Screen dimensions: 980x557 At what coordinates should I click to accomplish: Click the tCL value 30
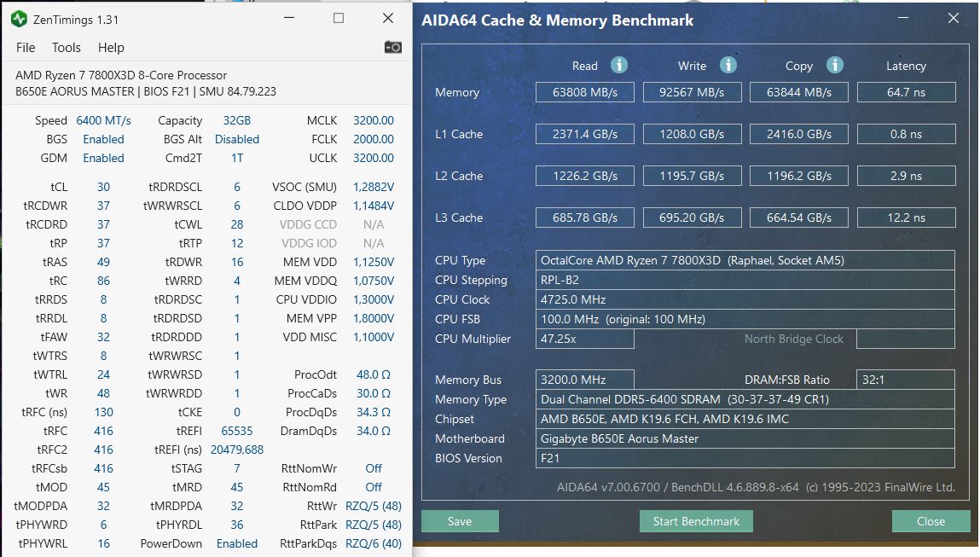tap(104, 187)
